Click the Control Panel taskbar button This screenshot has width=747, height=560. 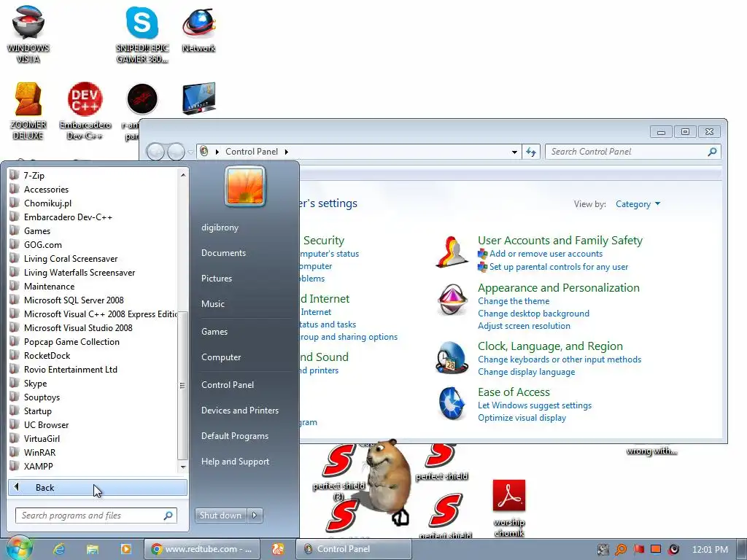(353, 549)
